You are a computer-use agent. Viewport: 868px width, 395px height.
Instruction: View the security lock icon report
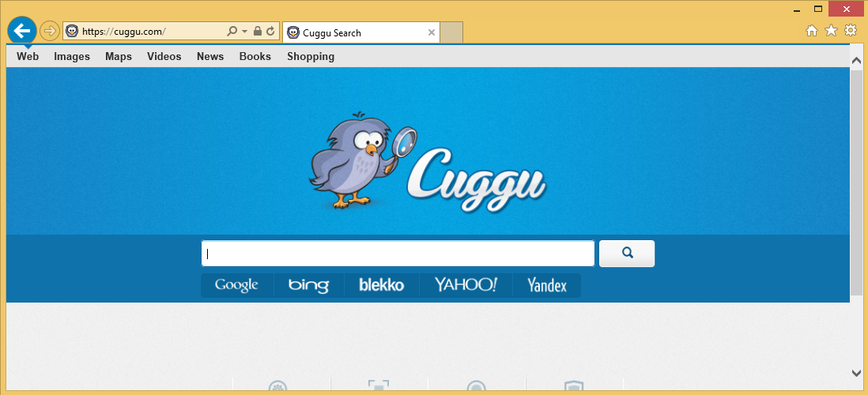pyautogui.click(x=258, y=32)
